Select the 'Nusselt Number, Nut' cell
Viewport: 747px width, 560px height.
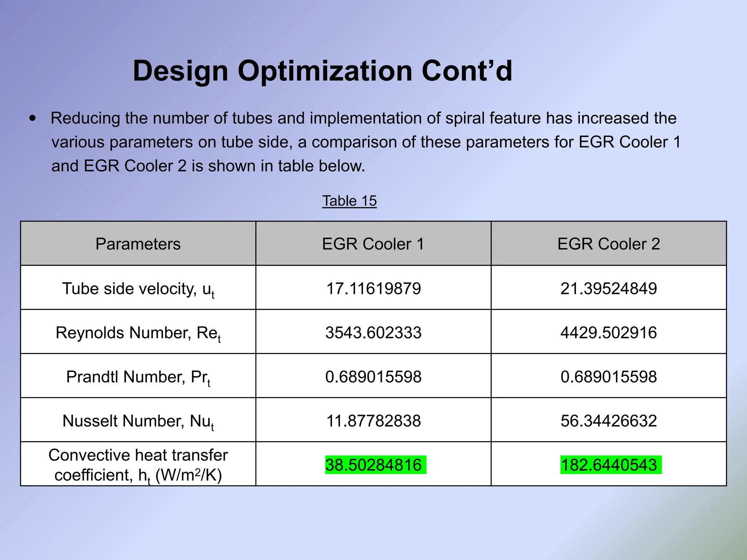tap(138, 420)
